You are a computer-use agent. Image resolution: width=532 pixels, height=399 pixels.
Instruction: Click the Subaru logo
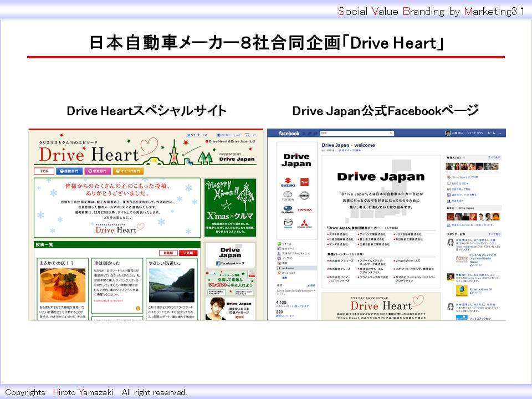pyautogui.click(x=288, y=209)
